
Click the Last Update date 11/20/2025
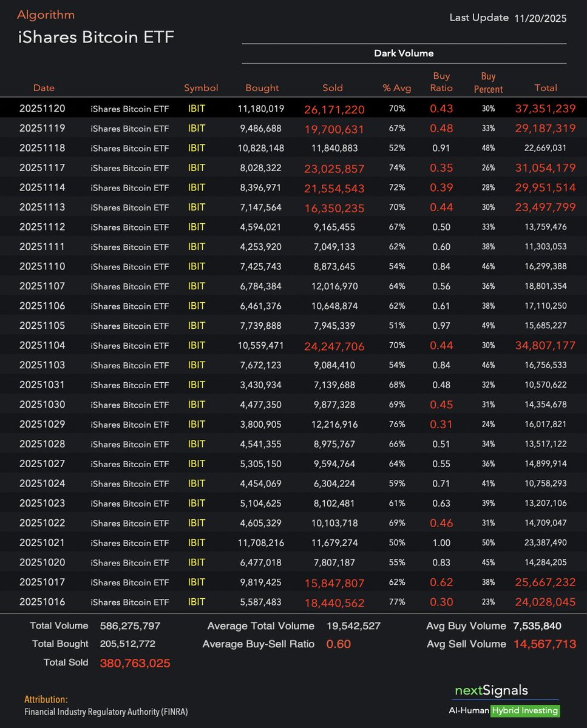tap(540, 18)
